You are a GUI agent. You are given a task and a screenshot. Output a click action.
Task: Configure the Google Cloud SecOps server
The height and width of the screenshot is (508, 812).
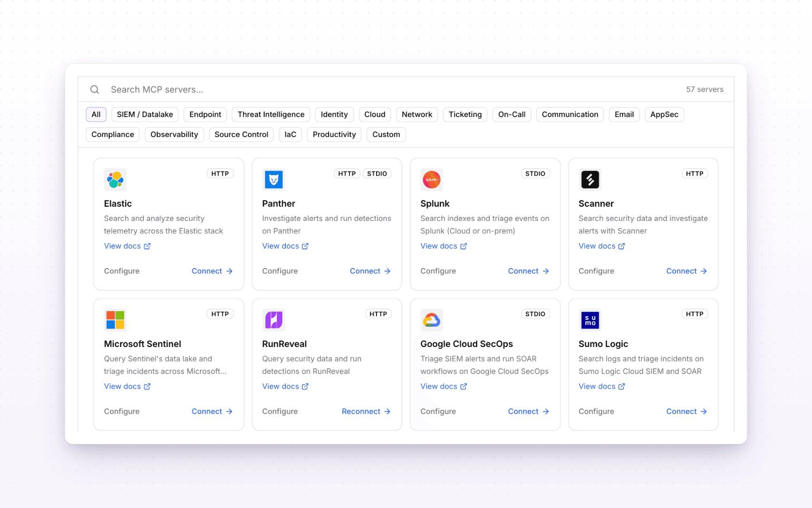tap(438, 411)
